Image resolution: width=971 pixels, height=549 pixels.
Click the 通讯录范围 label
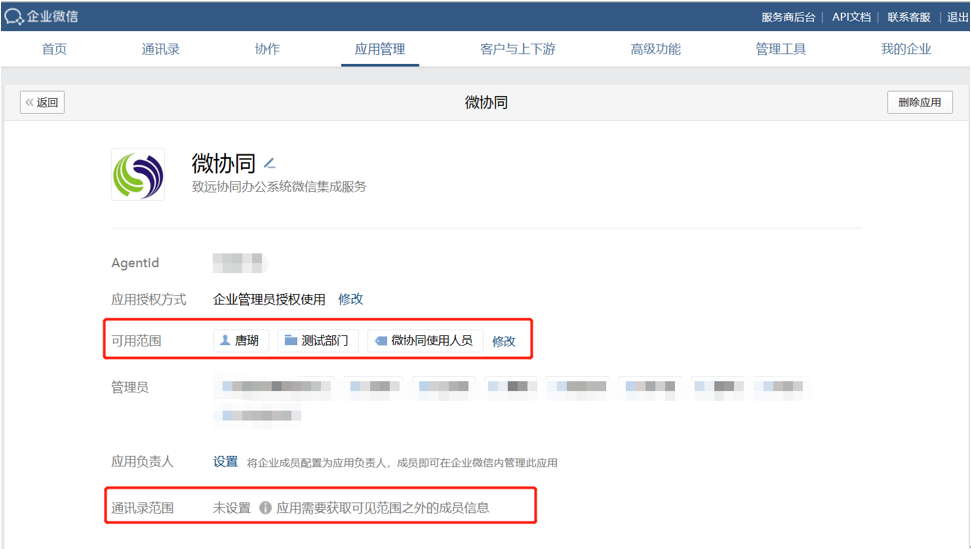(x=142, y=508)
